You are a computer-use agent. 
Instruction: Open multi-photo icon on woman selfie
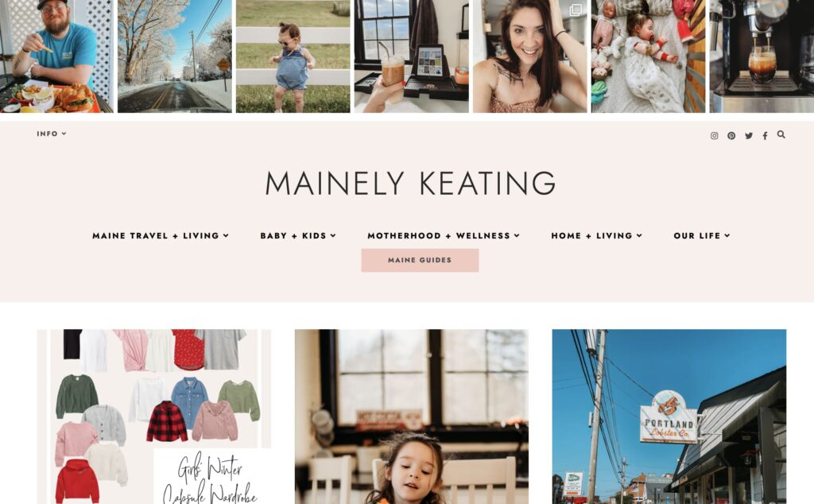576,10
